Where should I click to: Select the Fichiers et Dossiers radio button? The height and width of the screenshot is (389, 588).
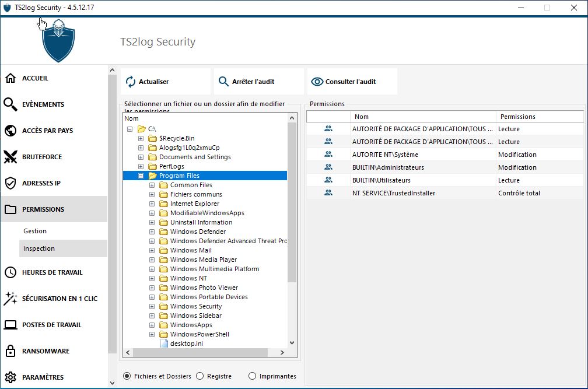127,376
